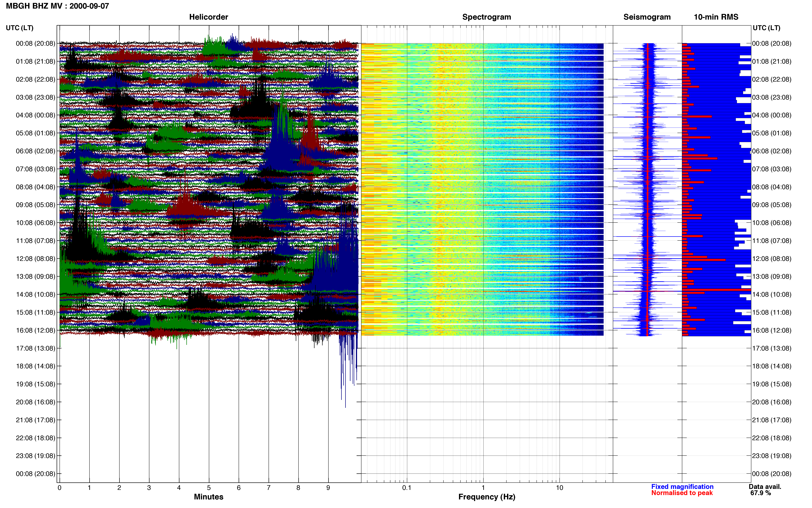This screenshot has height=508, width=812.
Task: Click the '9' tick on the Minutes axis
Action: (328, 488)
